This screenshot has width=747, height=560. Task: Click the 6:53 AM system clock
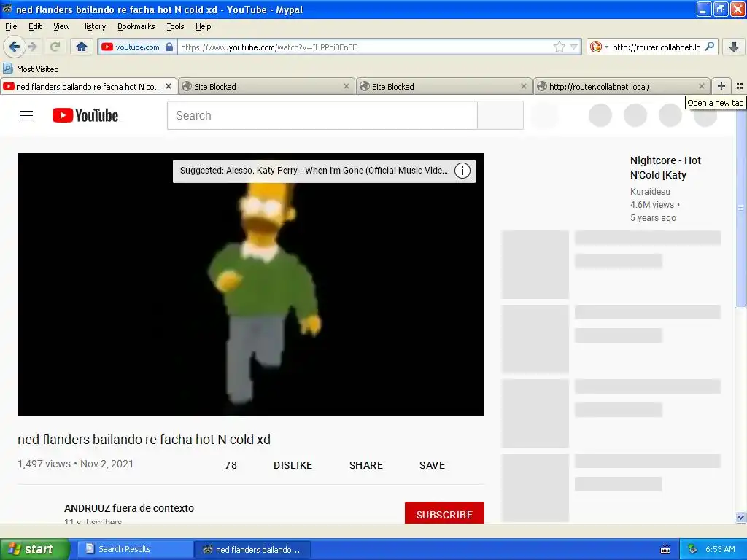(720, 549)
